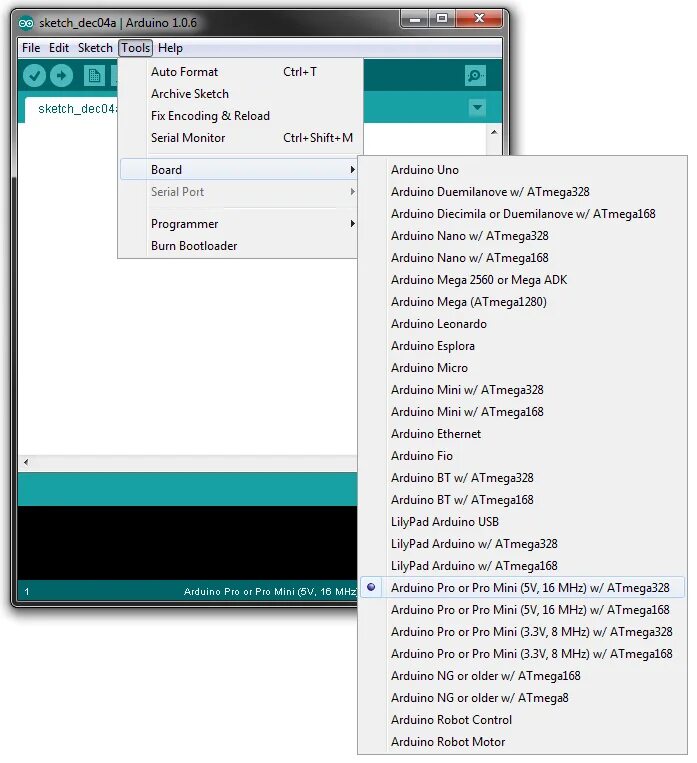697x763 pixels.
Task: Choose Arduino Fio board
Action: point(522,456)
